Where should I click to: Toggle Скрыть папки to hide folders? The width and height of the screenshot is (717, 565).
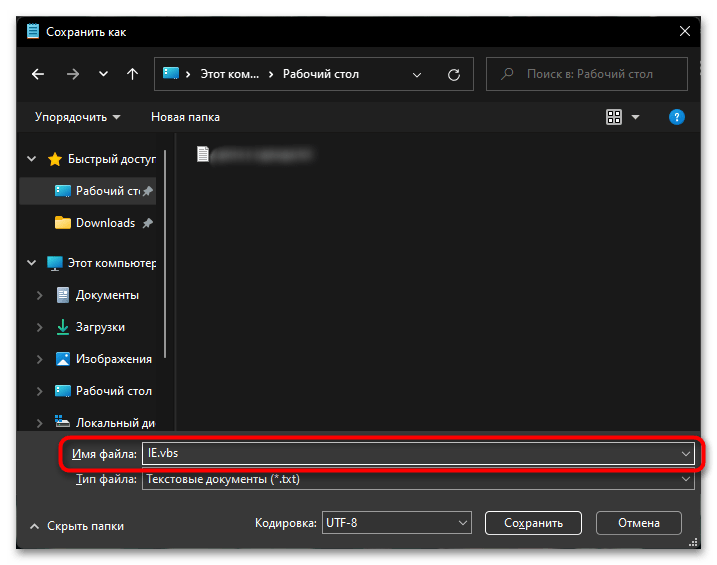pos(77,526)
